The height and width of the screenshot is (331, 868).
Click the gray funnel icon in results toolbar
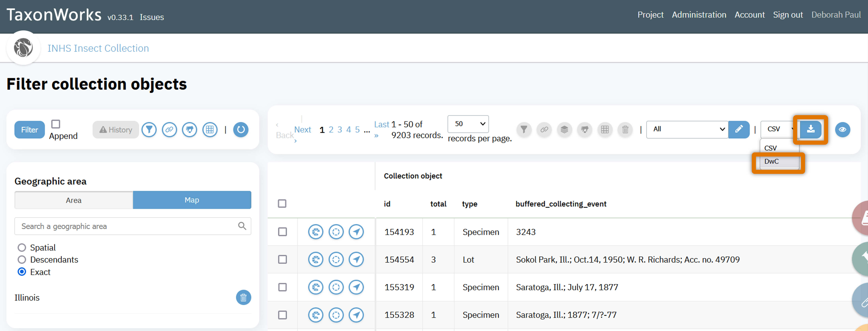point(524,130)
